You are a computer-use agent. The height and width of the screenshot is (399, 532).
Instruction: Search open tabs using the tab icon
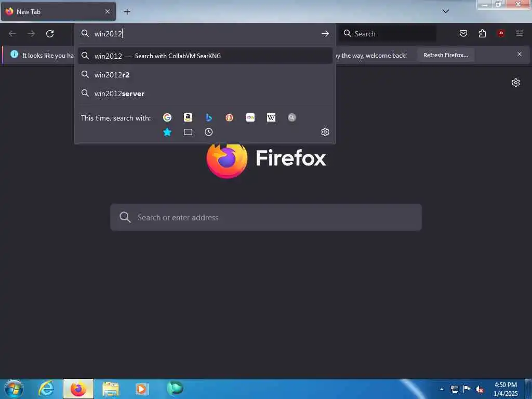[188, 132]
